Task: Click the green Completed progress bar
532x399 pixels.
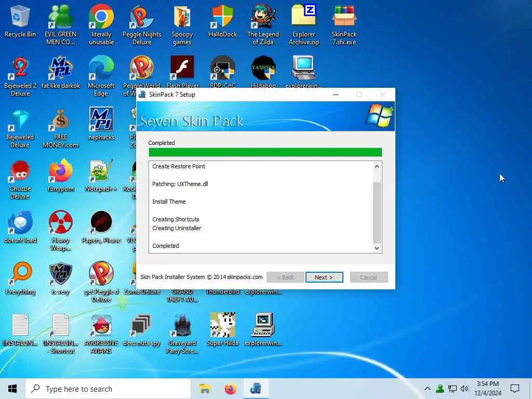Action: [265, 152]
